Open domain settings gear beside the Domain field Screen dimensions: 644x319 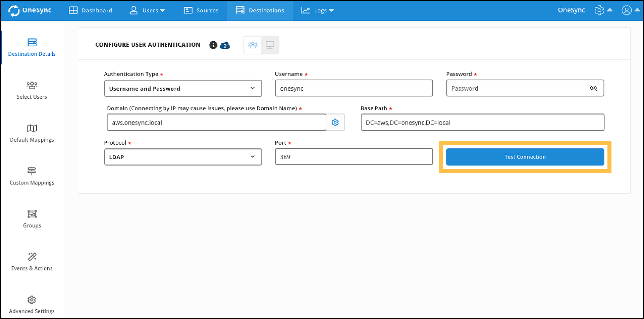click(x=335, y=122)
